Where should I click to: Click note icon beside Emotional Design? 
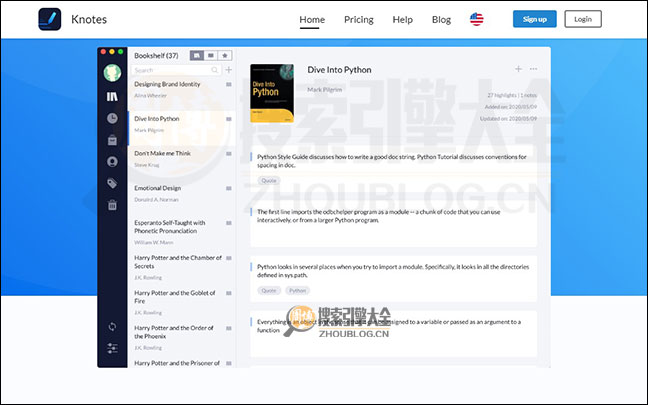[x=229, y=188]
